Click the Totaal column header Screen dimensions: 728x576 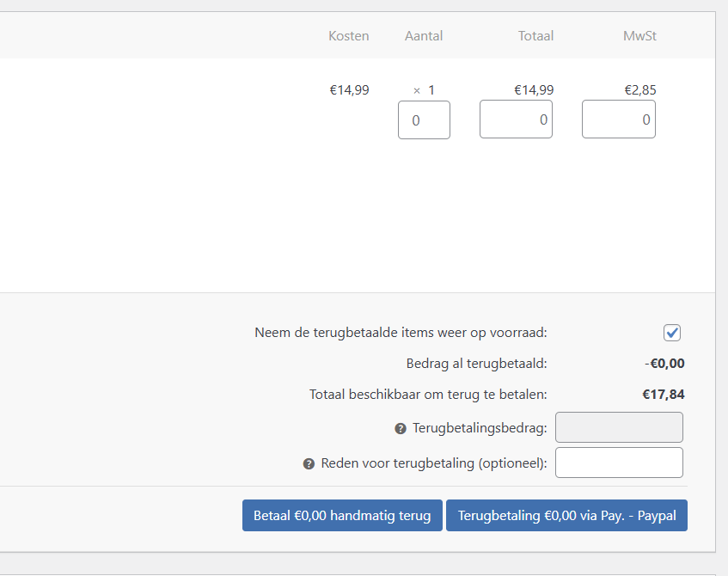pyautogui.click(x=535, y=36)
